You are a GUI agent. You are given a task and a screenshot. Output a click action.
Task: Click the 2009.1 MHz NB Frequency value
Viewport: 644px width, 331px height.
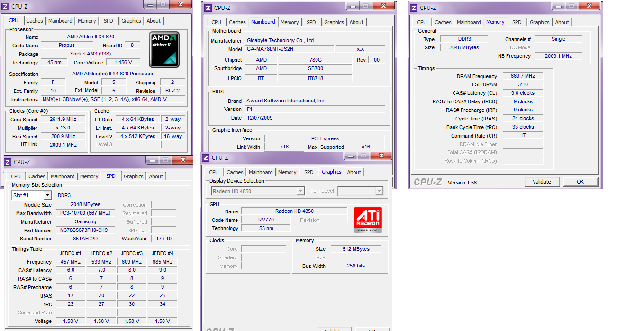coord(558,56)
